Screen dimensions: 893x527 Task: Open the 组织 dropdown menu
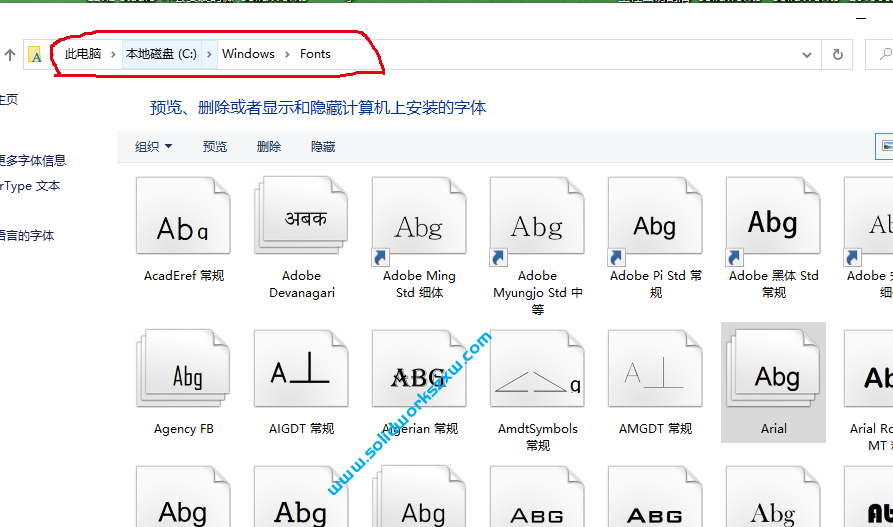[153, 147]
